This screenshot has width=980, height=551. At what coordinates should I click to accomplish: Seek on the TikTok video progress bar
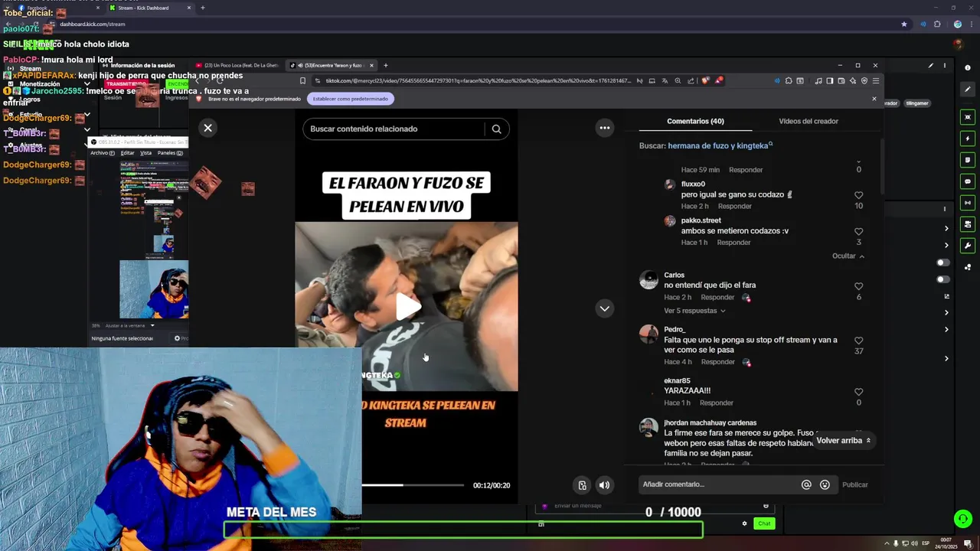(x=413, y=485)
